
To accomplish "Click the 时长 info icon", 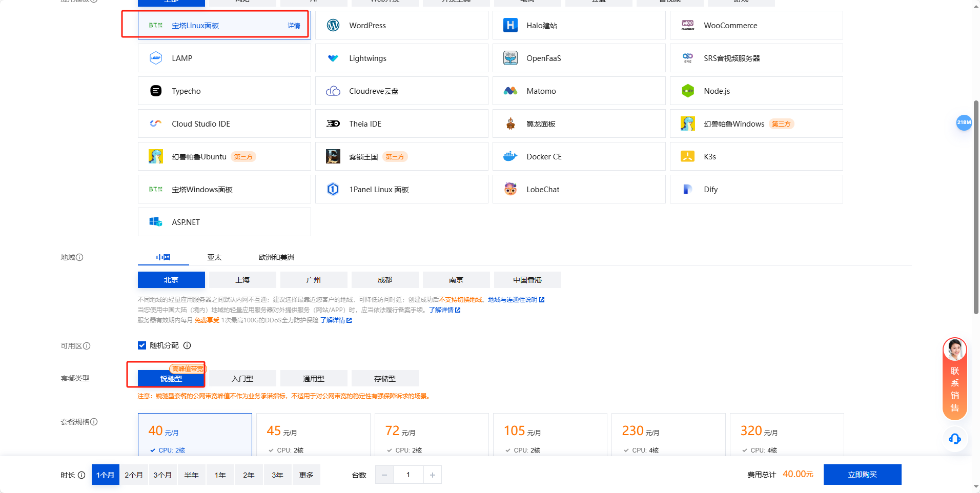I will pos(81,475).
